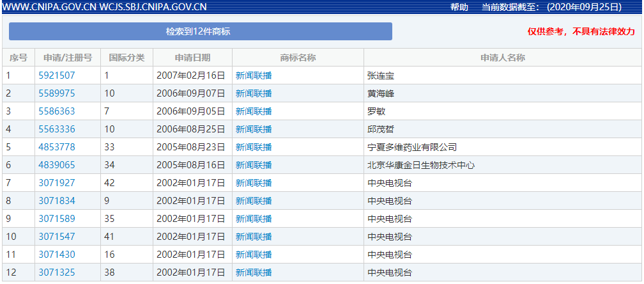Open 新闻联播 trademark in row 12
Image resolution: width=644 pixels, height=284 pixels.
coord(254,272)
